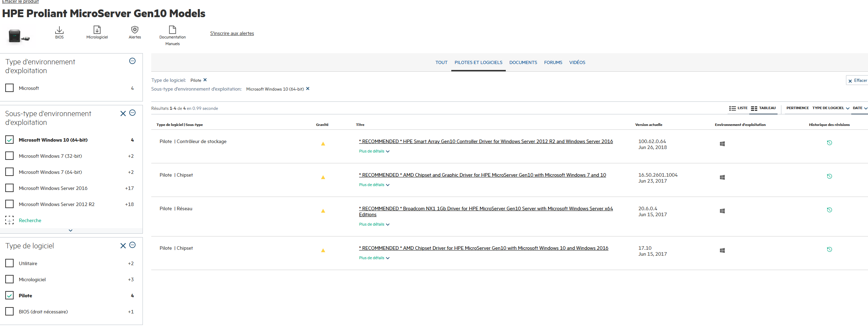The height and width of the screenshot is (326, 868).
Task: Clear the Type de logiciel filter with X
Action: pos(123,246)
